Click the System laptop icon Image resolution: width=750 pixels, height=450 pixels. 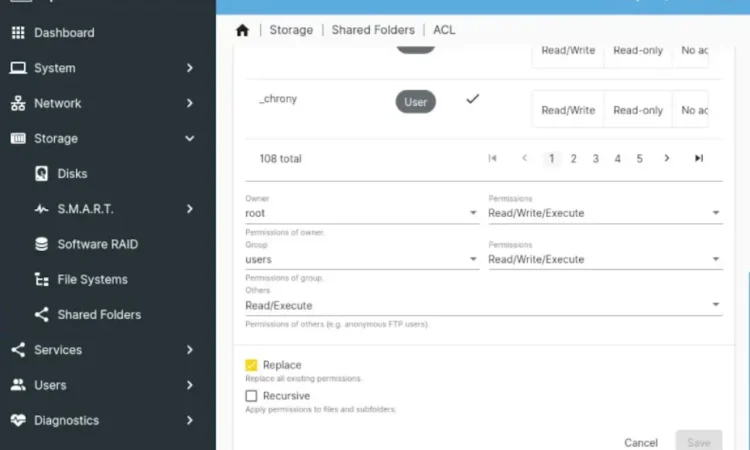18,68
